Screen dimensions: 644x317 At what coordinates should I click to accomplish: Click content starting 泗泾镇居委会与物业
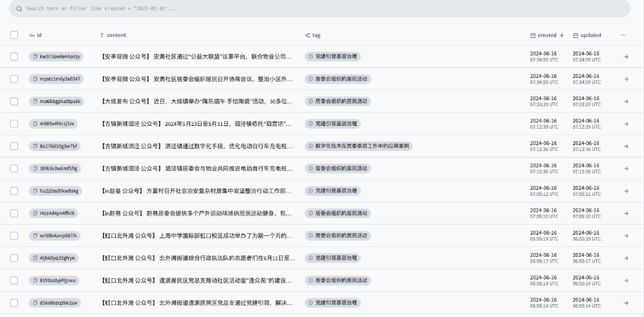click(x=196, y=168)
